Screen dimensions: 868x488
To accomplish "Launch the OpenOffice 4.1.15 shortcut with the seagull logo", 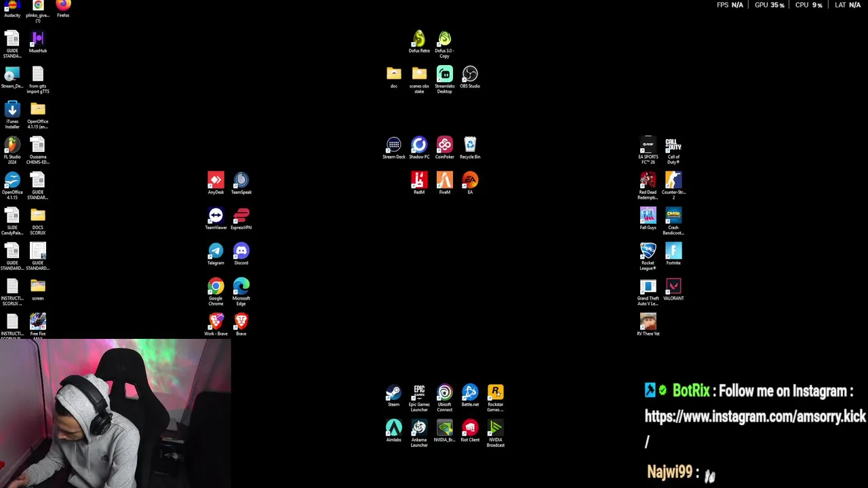I will pos(12,186).
